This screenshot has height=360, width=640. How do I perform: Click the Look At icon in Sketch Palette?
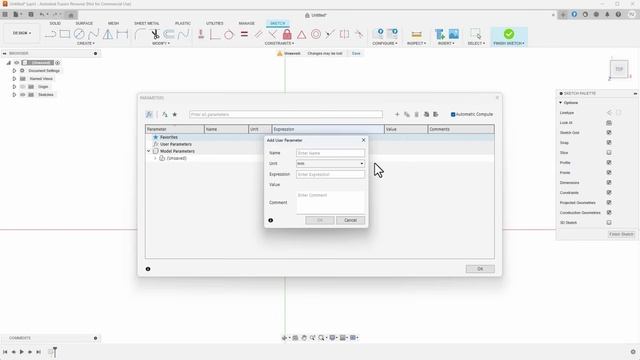(x=609, y=123)
